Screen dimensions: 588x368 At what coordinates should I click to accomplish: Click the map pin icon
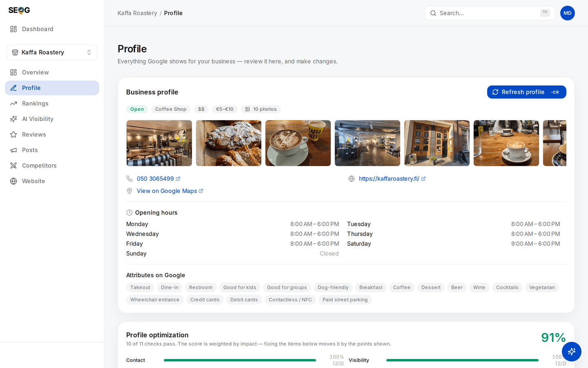(129, 191)
